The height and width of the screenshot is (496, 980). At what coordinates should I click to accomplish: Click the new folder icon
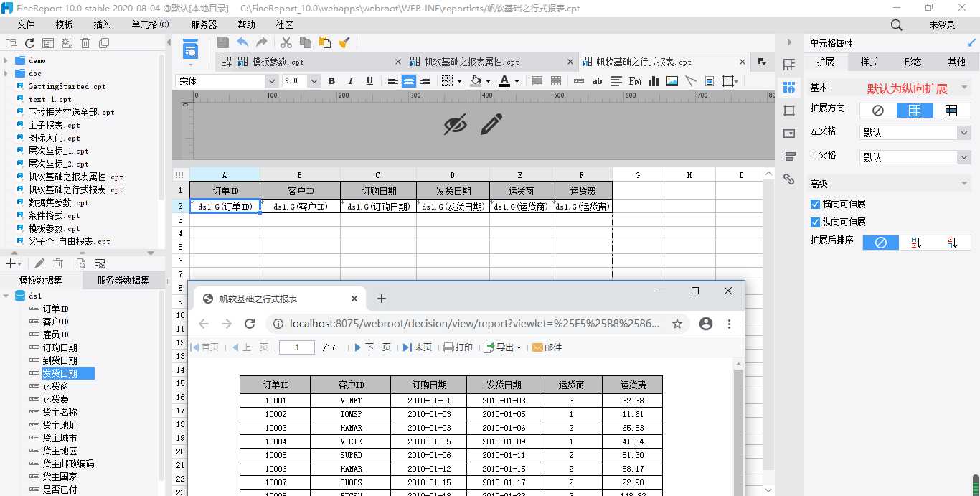tap(11, 43)
